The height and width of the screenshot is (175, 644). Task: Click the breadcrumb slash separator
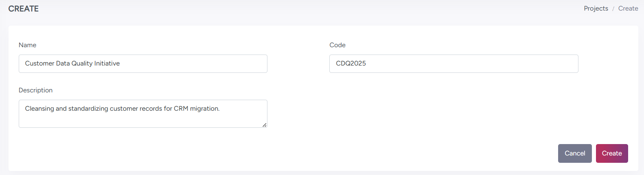click(613, 9)
